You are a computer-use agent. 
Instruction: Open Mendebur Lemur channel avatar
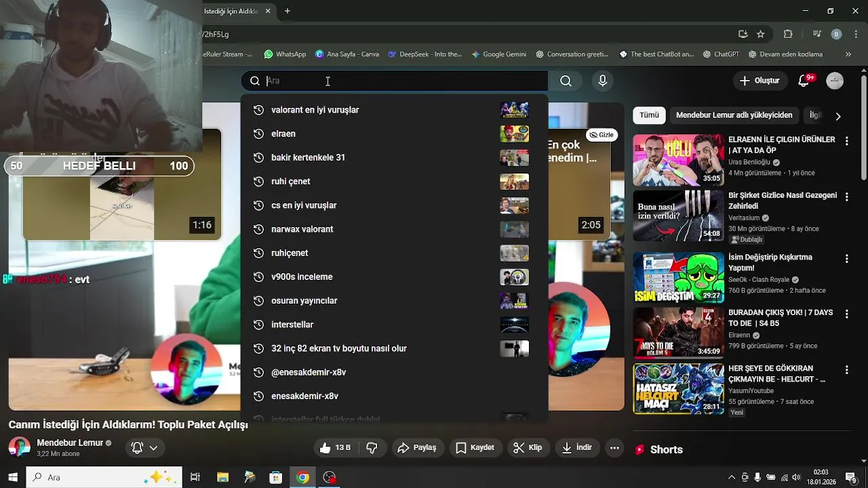pos(19,447)
